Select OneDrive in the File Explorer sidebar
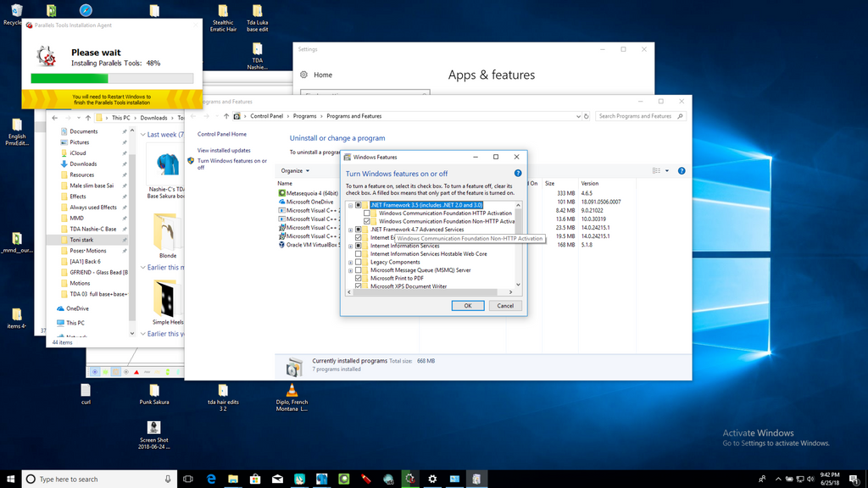The height and width of the screenshot is (488, 868). coord(77,308)
